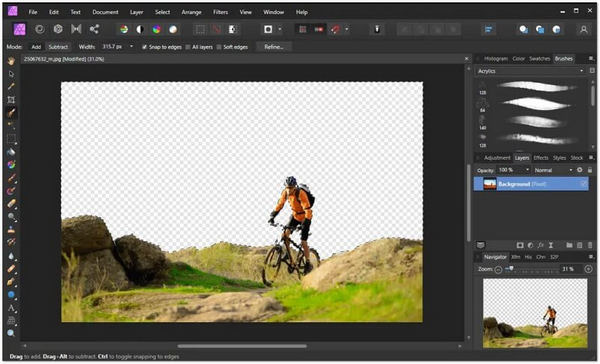
Task: Select the Crop tool
Action: coord(11,100)
